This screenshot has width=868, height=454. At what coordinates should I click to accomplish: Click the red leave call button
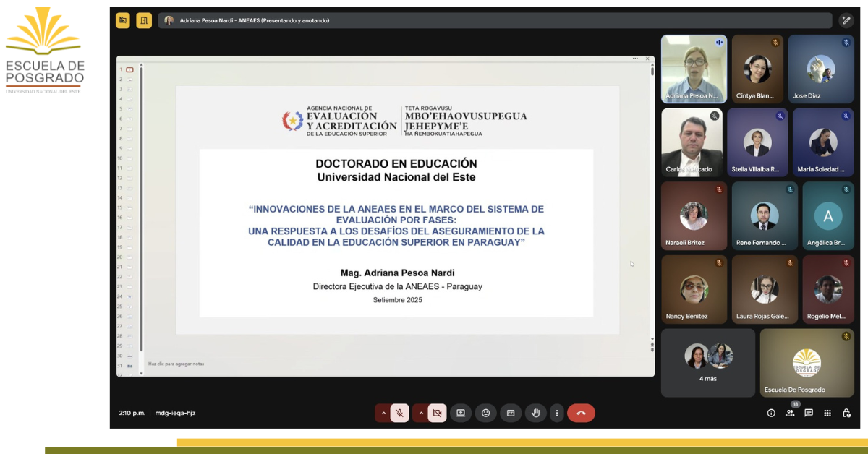click(x=581, y=413)
